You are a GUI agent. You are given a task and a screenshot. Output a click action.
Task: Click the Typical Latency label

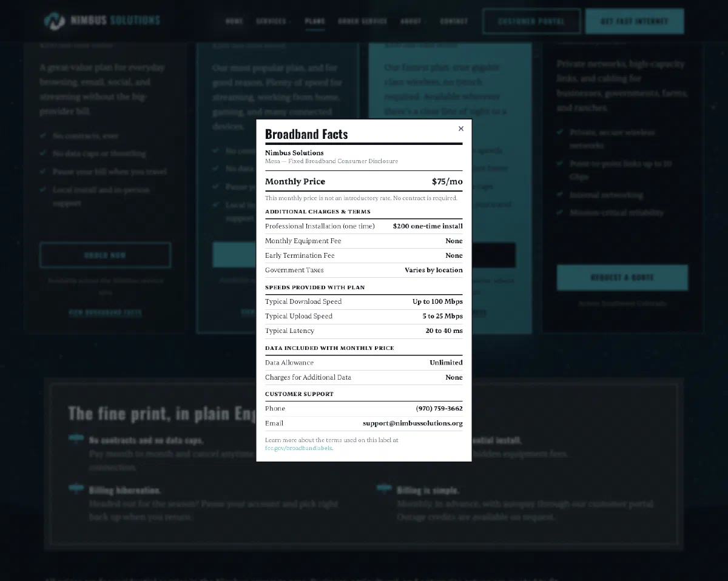289,331
